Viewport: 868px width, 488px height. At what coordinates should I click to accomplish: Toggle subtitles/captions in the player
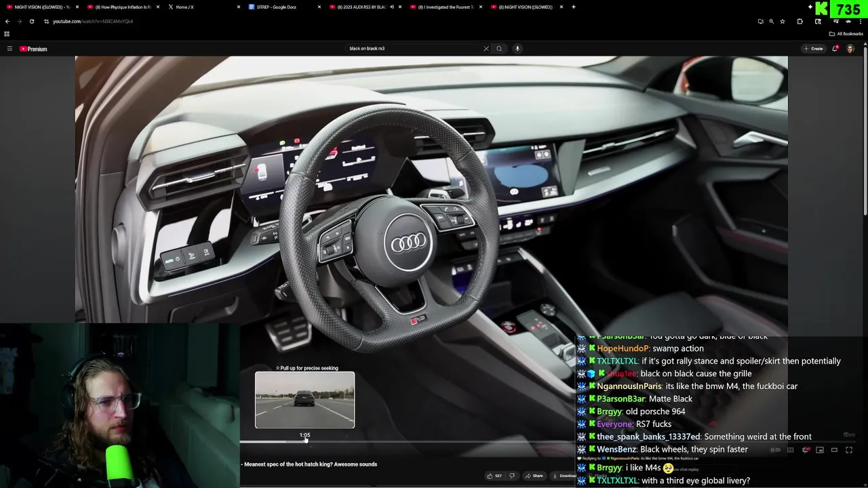point(791,450)
